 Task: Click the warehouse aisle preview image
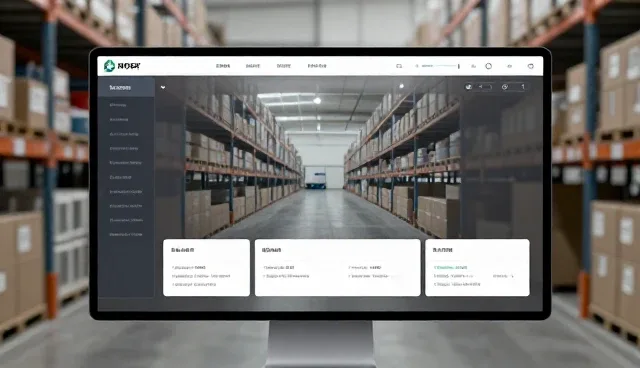click(x=323, y=157)
